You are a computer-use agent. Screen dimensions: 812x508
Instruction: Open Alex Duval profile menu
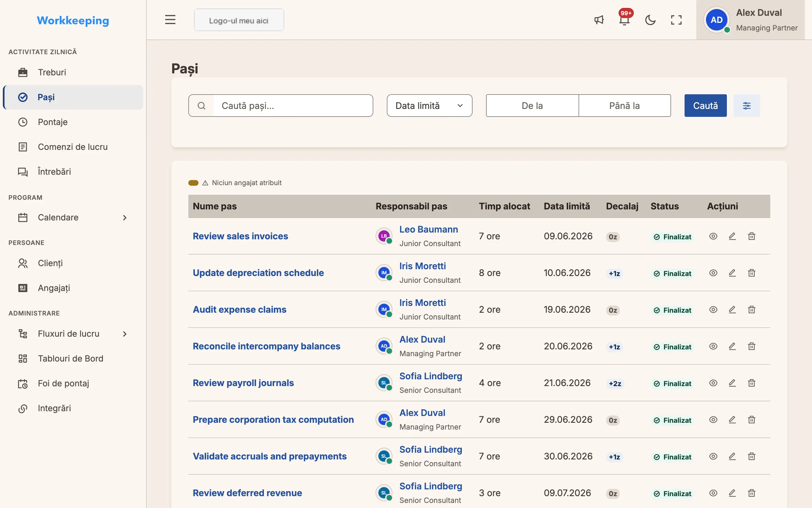click(x=750, y=20)
